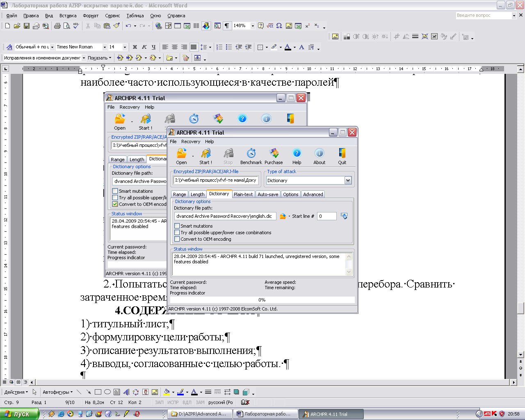Toggle numbered list formatting
This screenshot has height=420, width=525.
click(219, 47)
